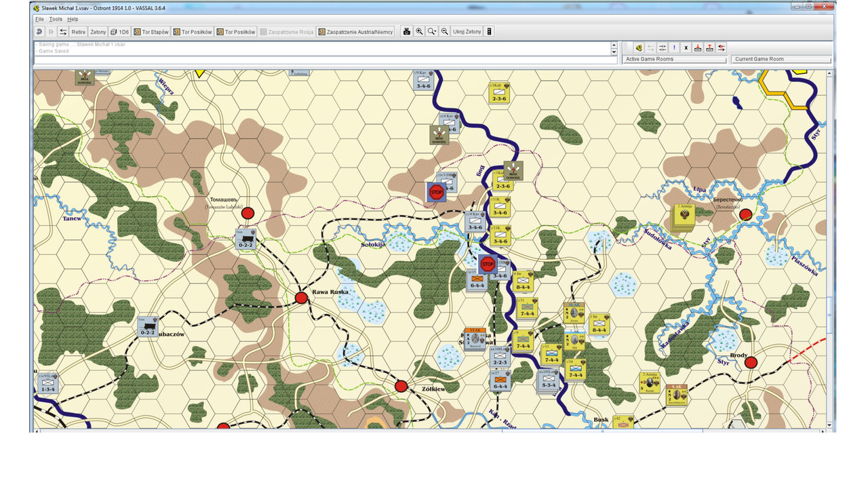Click the chat message input field
The image size is (868, 487).
coord(325,60)
